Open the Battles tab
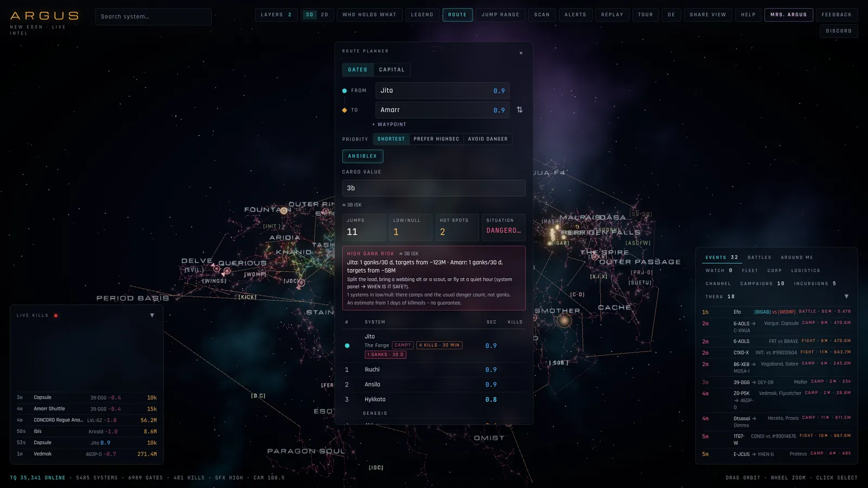The height and width of the screenshot is (488, 868). [x=759, y=258]
